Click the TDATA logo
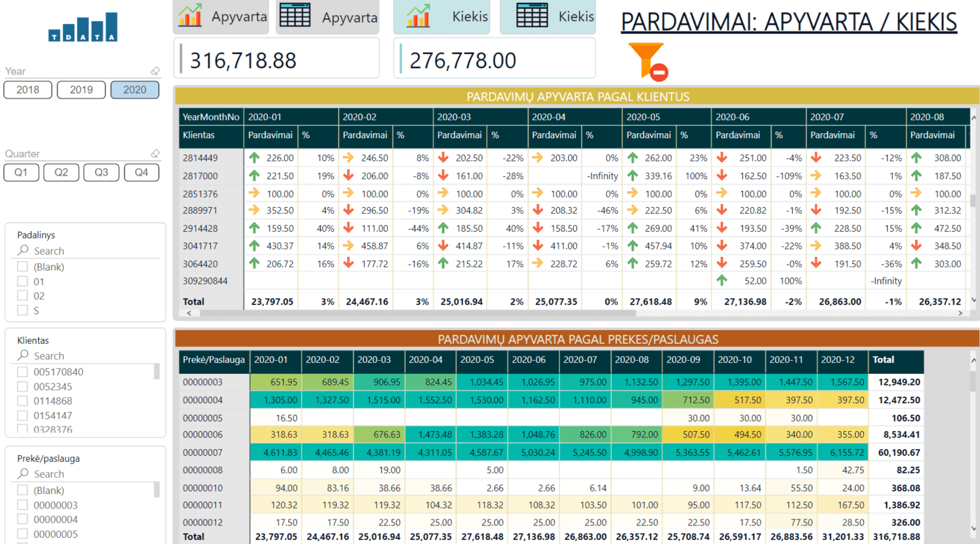980x544 pixels. pyautogui.click(x=83, y=28)
